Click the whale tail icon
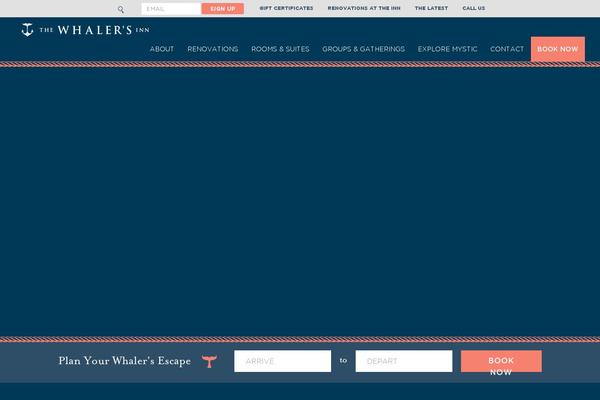 point(209,361)
